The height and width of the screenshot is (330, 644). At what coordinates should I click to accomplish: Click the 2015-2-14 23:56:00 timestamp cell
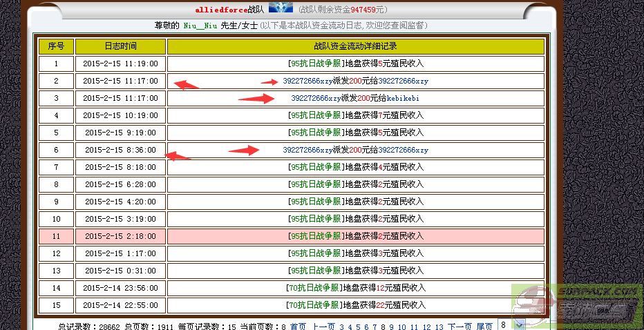click(120, 288)
